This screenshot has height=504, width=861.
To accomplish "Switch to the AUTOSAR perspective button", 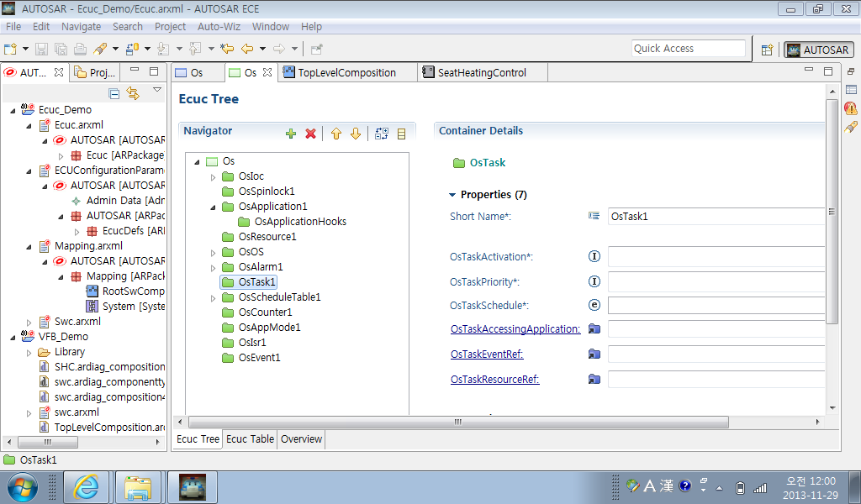I will (819, 50).
